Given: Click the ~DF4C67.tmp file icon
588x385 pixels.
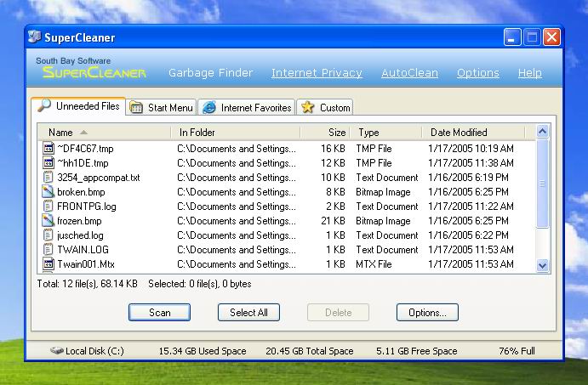Looking at the screenshot, I should (x=49, y=149).
